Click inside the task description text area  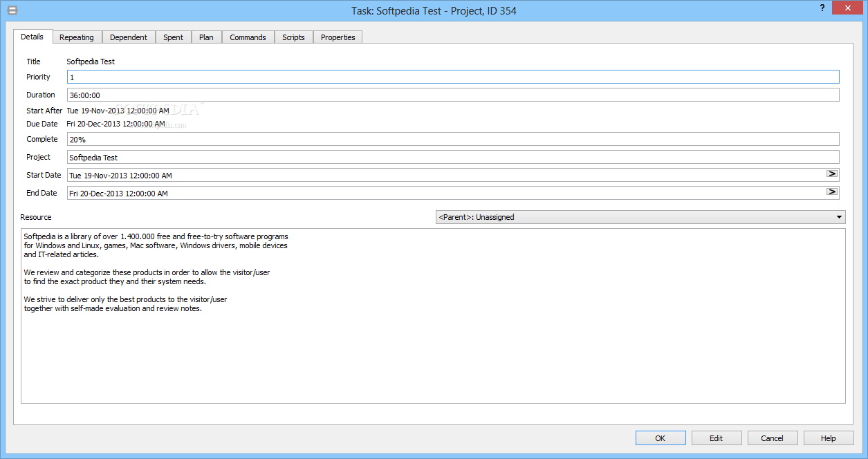tap(433, 316)
